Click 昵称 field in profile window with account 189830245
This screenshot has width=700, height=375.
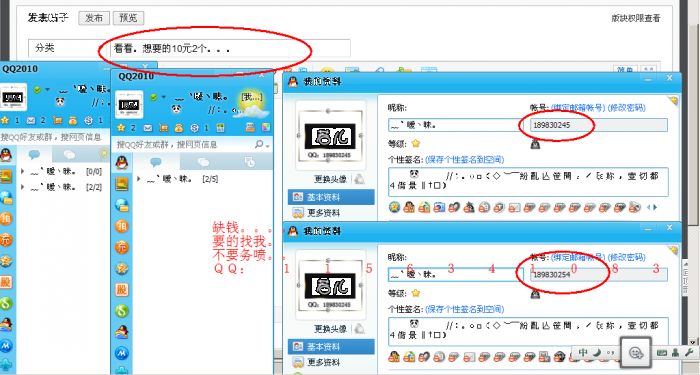click(455, 125)
